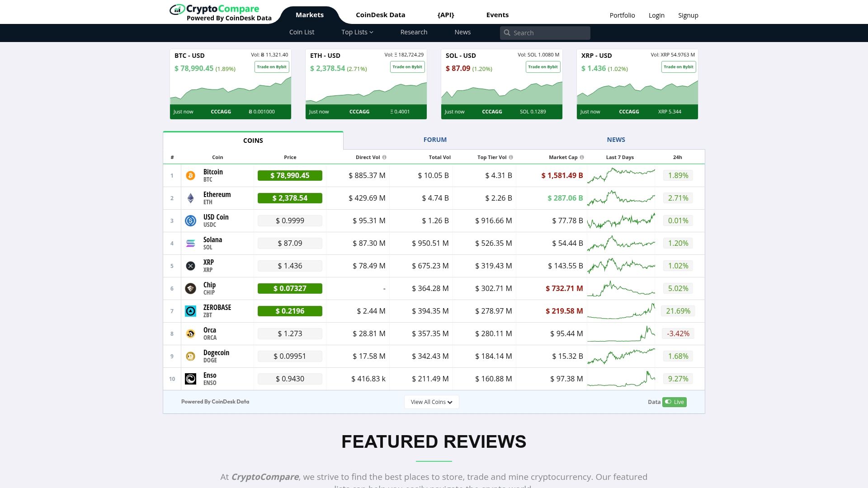Click Chip's price $ 0.07327
This screenshot has width=868, height=488.
(290, 289)
